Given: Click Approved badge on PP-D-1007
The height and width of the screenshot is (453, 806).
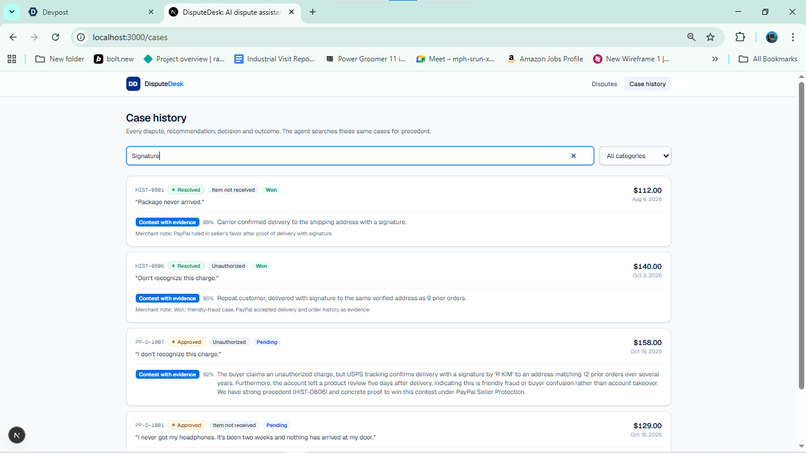Looking at the screenshot, I should click(187, 342).
